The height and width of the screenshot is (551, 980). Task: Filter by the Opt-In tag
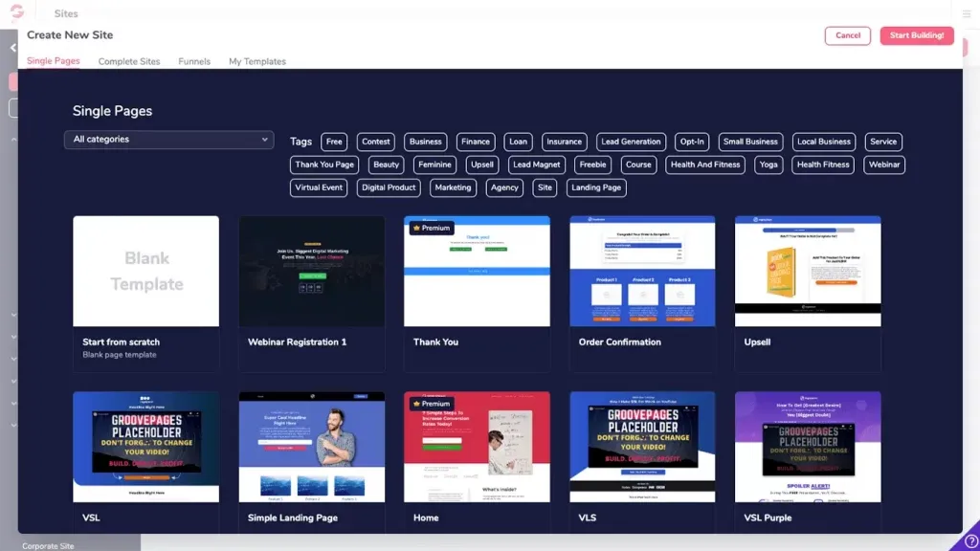(x=692, y=142)
